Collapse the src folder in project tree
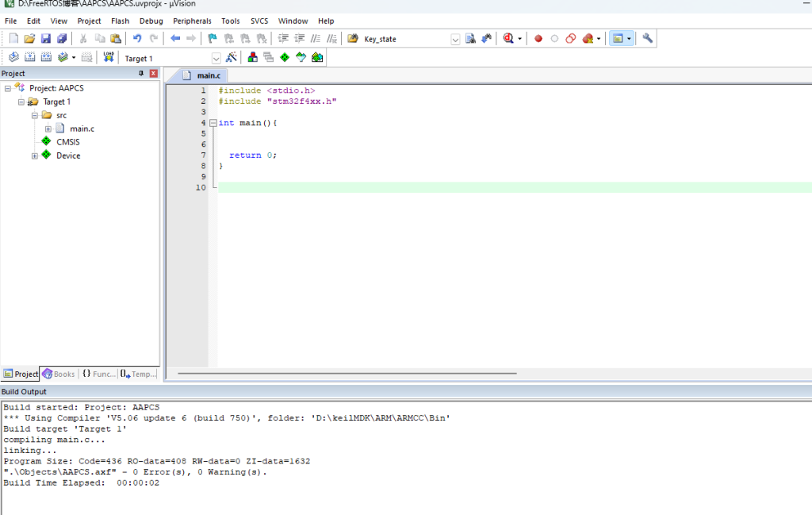The image size is (812, 515). (x=35, y=115)
